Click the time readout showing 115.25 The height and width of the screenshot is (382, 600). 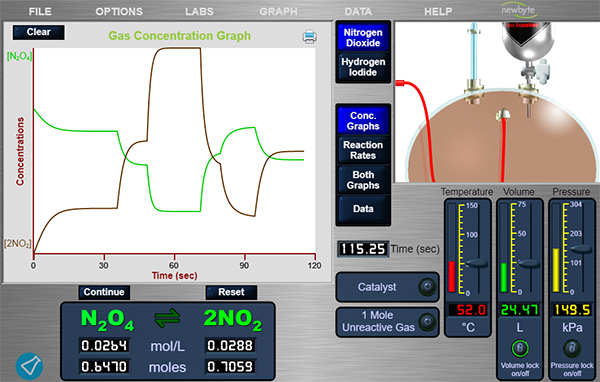coord(363,249)
